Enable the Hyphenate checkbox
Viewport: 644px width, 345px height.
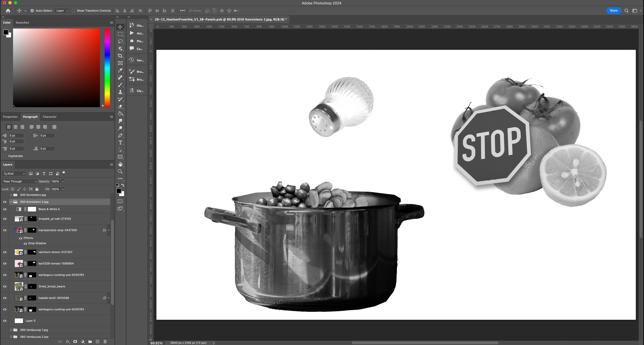pos(5,156)
